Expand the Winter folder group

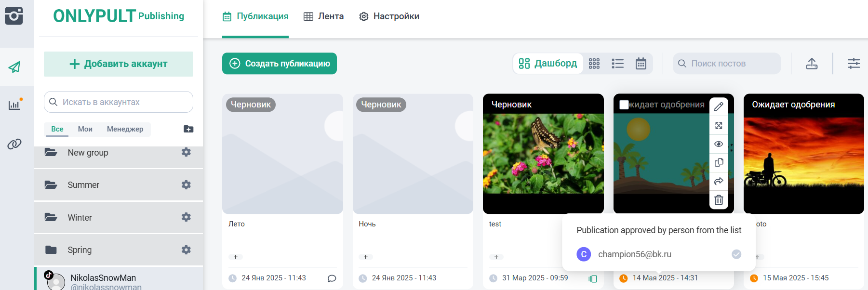point(80,218)
